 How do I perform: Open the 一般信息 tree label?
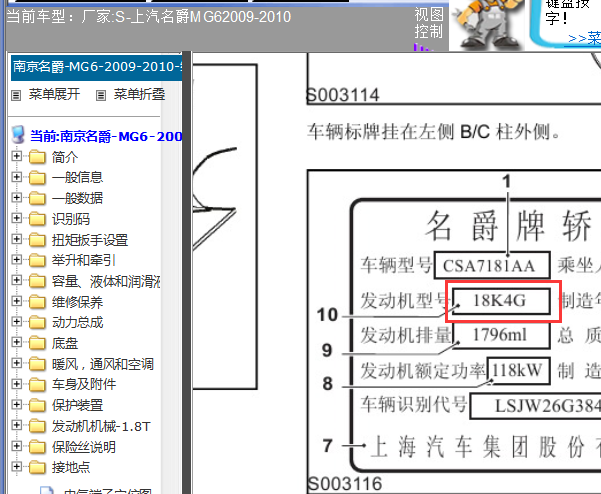pos(77,177)
